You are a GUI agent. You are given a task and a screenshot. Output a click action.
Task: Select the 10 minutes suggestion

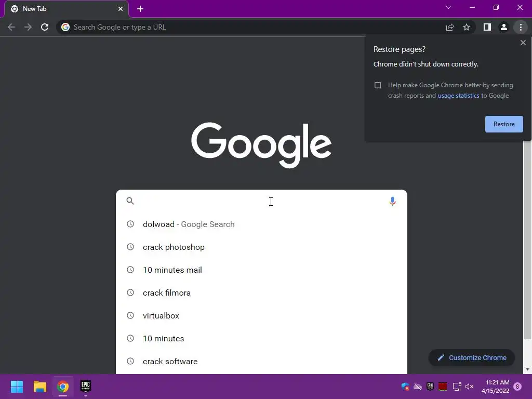[x=261, y=339]
